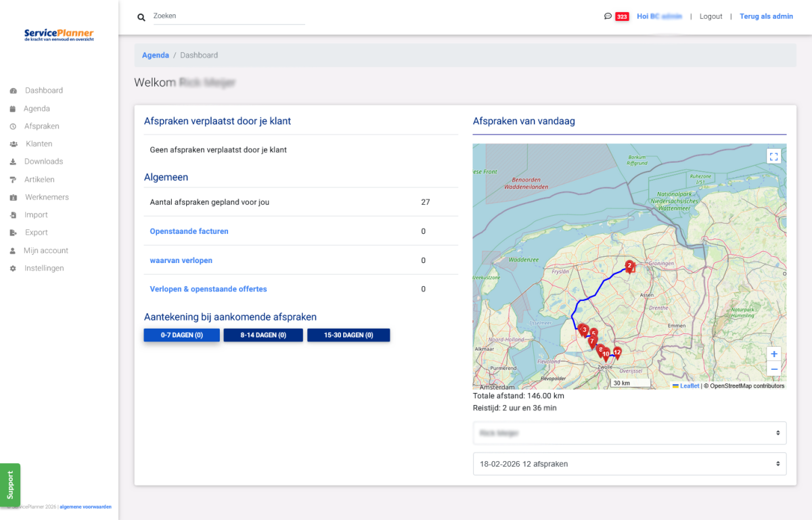The height and width of the screenshot is (520, 812).
Task: Click the ServicePlanner logo
Action: (59, 34)
